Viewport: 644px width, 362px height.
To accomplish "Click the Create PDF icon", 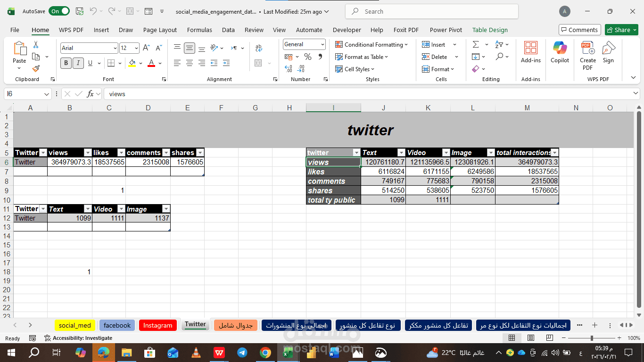I will (x=587, y=56).
